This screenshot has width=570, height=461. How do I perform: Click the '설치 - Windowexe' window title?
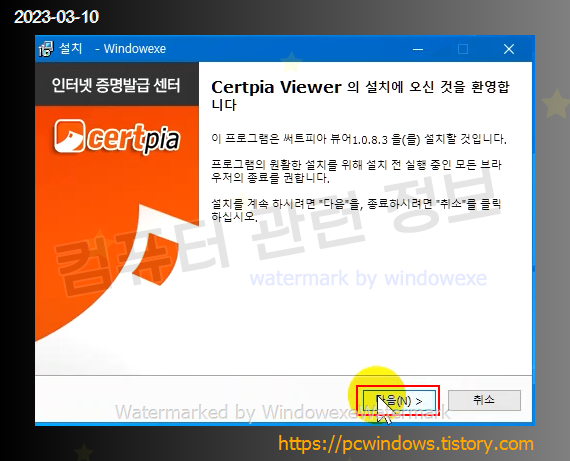[113, 49]
